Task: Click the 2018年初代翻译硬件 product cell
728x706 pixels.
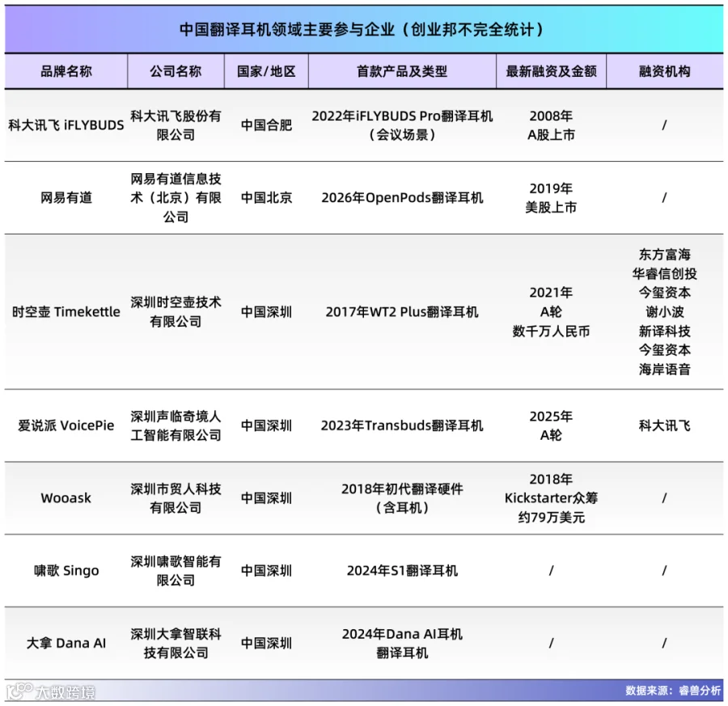Action: (x=402, y=498)
